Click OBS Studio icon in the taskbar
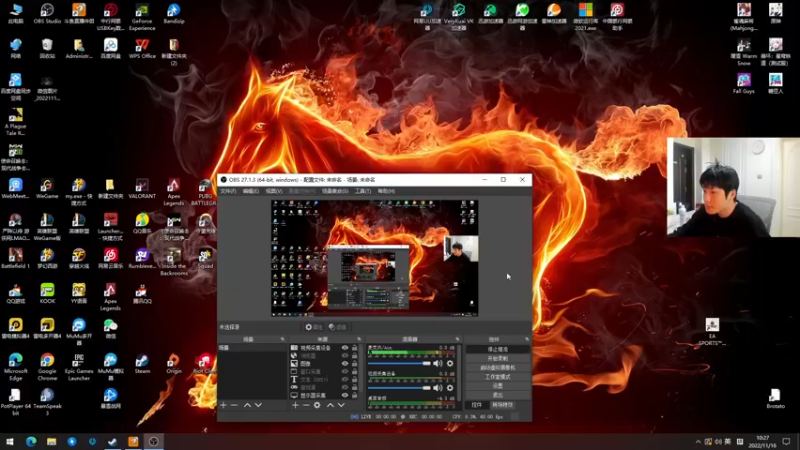Screen dimensions: 800x450 tap(155, 441)
